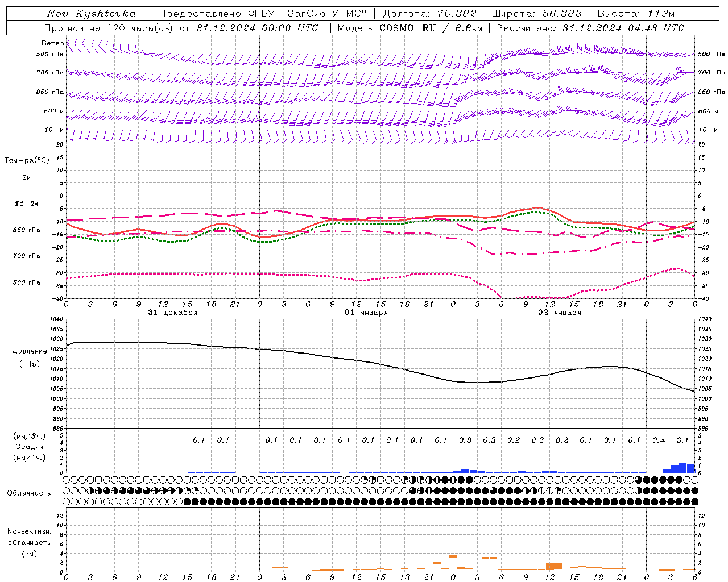This screenshot has width=728, height=582.
Task: Click the tall orange convective bar near hour 12
Action: [553, 567]
